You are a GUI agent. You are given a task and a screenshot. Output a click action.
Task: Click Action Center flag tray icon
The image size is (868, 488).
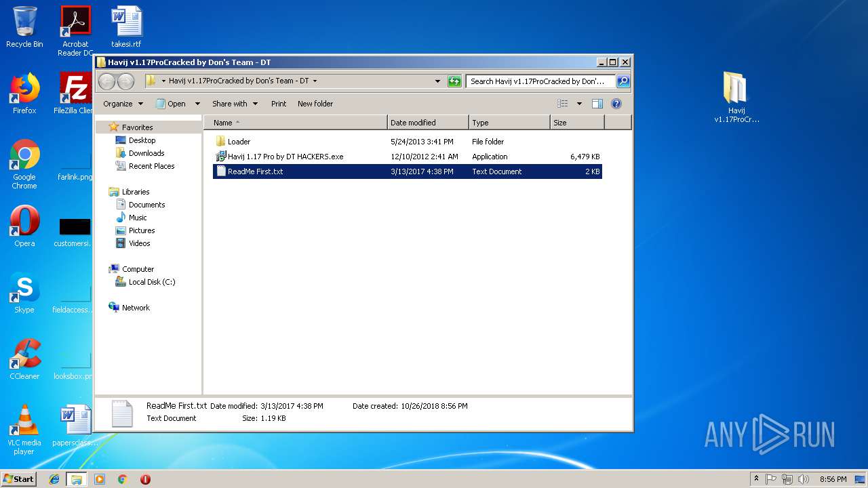coord(771,479)
